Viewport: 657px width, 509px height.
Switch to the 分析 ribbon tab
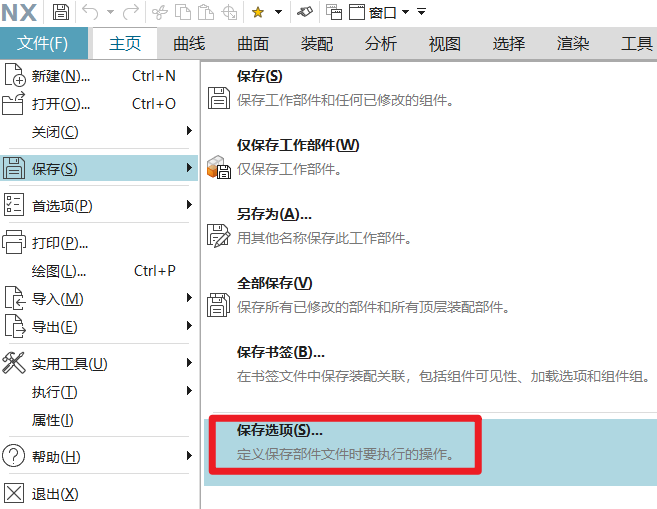380,43
